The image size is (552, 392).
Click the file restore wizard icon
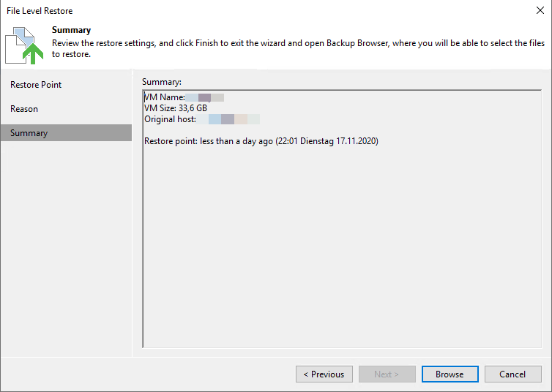click(24, 45)
